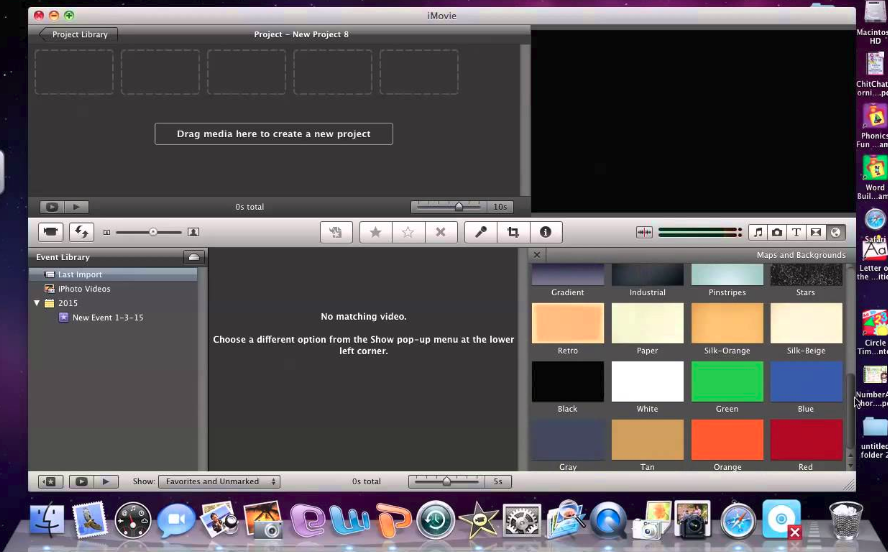The height and width of the screenshot is (552, 888).
Task: Open the Show Favorites and Unmarked dropdown
Action: coord(219,482)
